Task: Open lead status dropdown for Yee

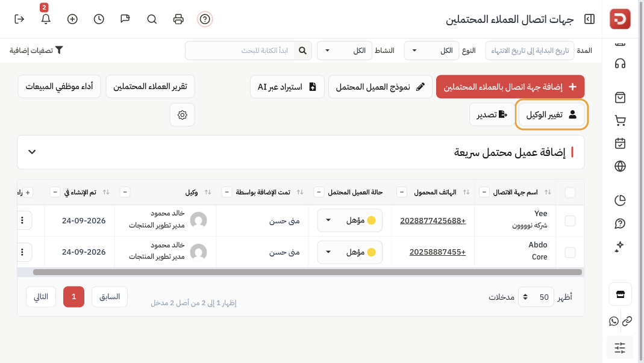Action: [x=349, y=220]
